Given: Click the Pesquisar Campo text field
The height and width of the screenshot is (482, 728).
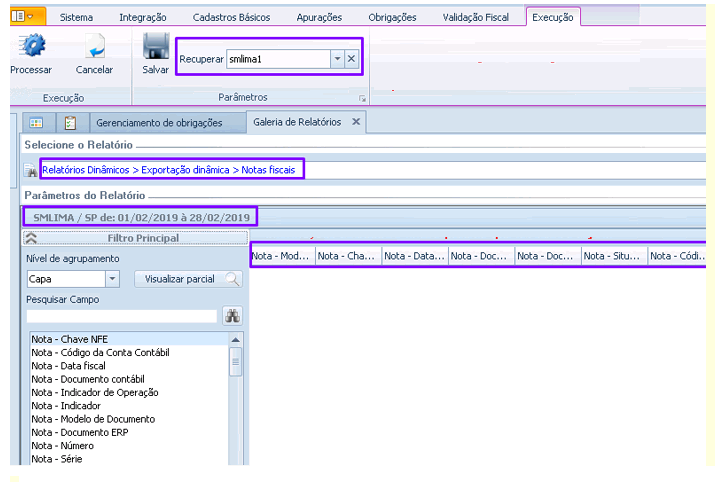Looking at the screenshot, I should 121,315.
